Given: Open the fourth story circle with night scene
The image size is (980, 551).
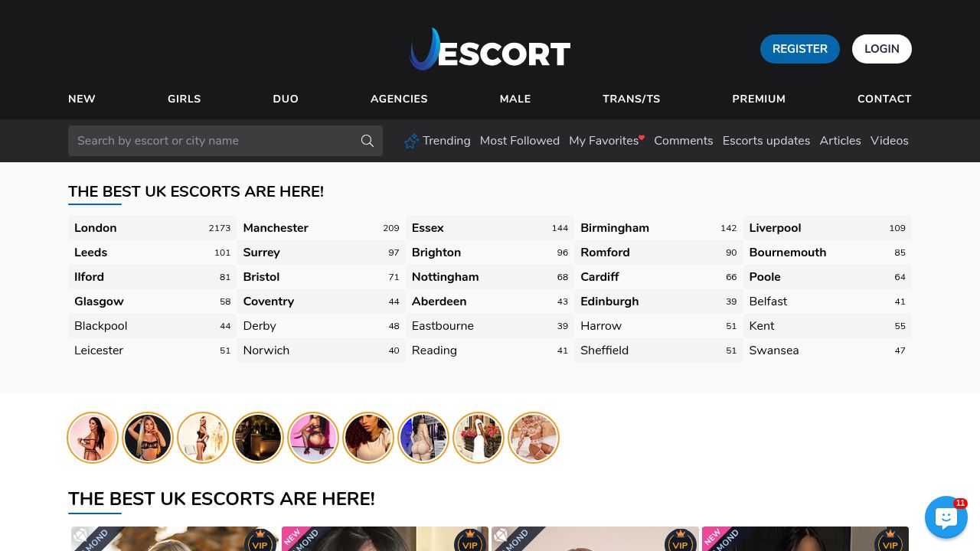Looking at the screenshot, I should 258,438.
